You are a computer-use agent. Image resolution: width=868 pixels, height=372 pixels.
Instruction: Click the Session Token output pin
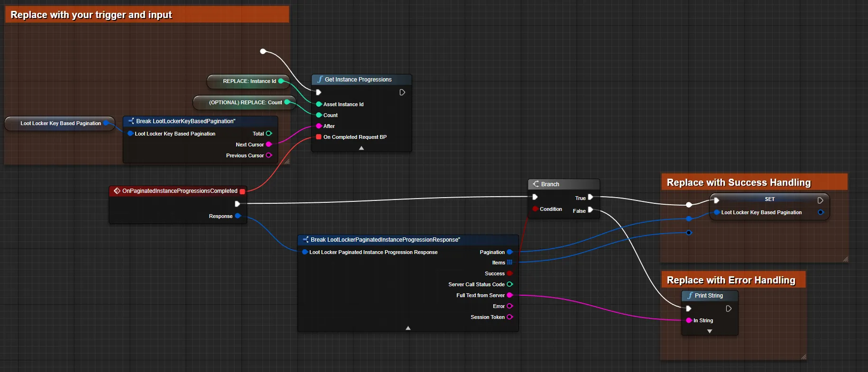point(510,317)
